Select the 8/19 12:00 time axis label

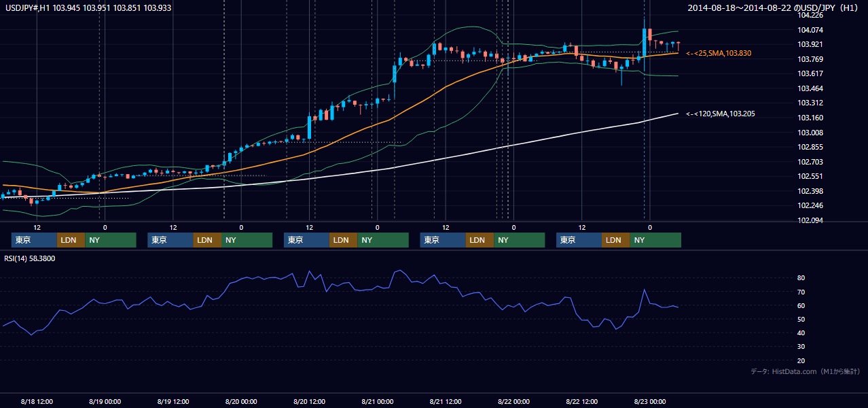tap(173, 401)
